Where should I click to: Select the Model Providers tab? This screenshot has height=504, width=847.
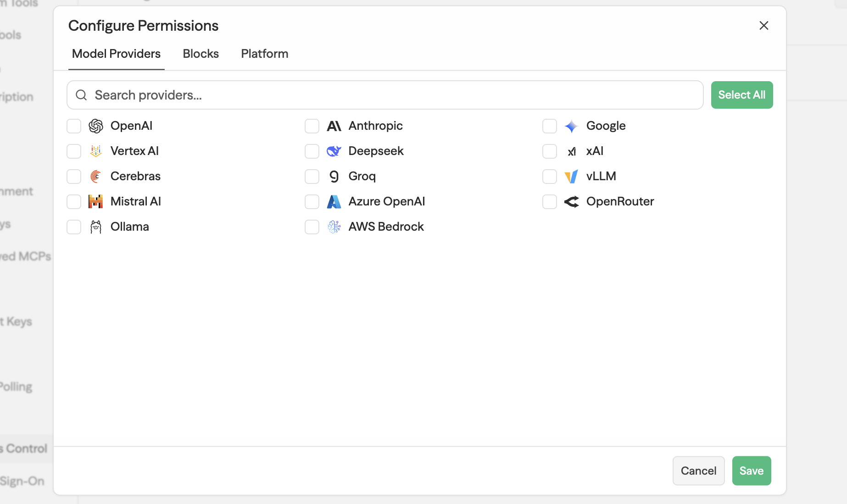click(x=116, y=54)
